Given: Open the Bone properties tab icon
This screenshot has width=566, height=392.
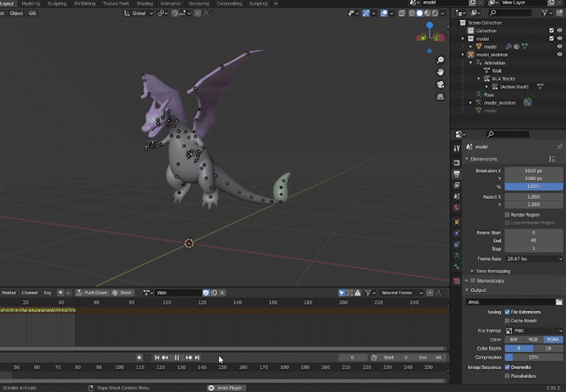Looking at the screenshot, I should coord(456,267).
